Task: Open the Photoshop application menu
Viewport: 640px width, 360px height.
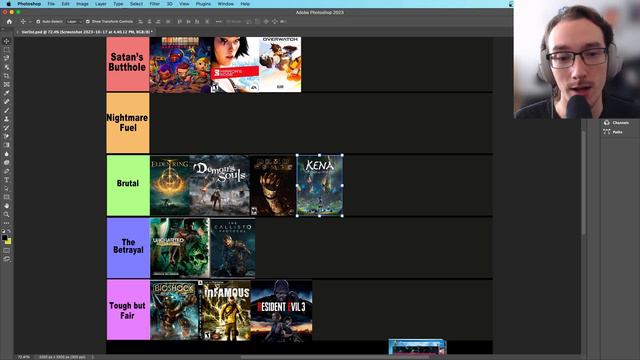Action: point(29,4)
